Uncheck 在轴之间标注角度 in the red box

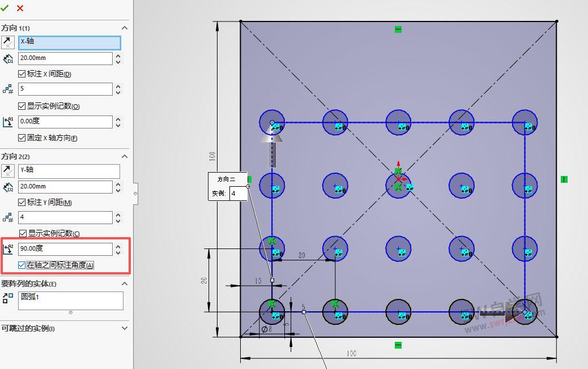pyautogui.click(x=22, y=264)
